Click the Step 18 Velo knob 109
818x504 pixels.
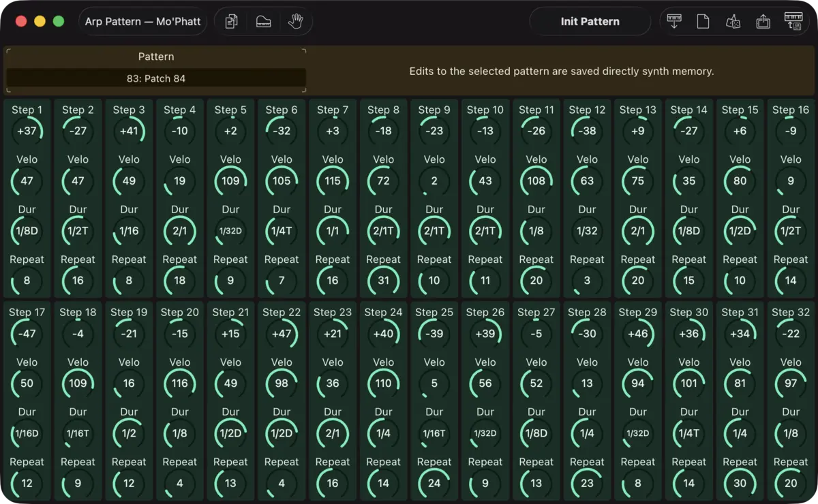pyautogui.click(x=78, y=383)
